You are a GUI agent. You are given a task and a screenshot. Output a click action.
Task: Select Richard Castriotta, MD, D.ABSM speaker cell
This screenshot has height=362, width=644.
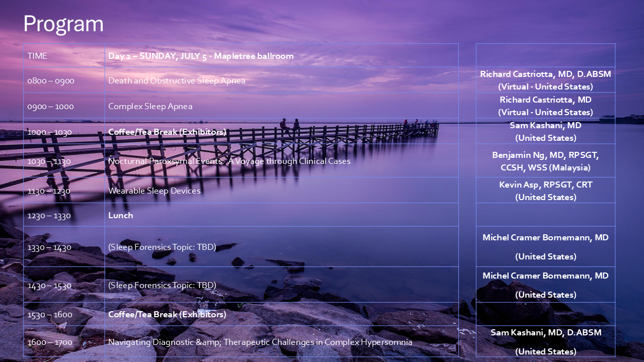pos(545,80)
